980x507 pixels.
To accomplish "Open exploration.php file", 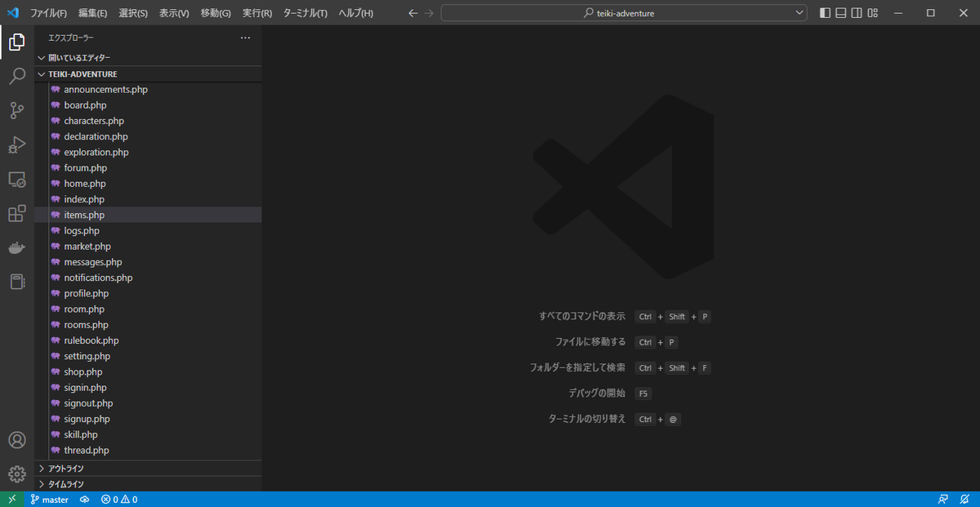I will [x=148, y=152].
